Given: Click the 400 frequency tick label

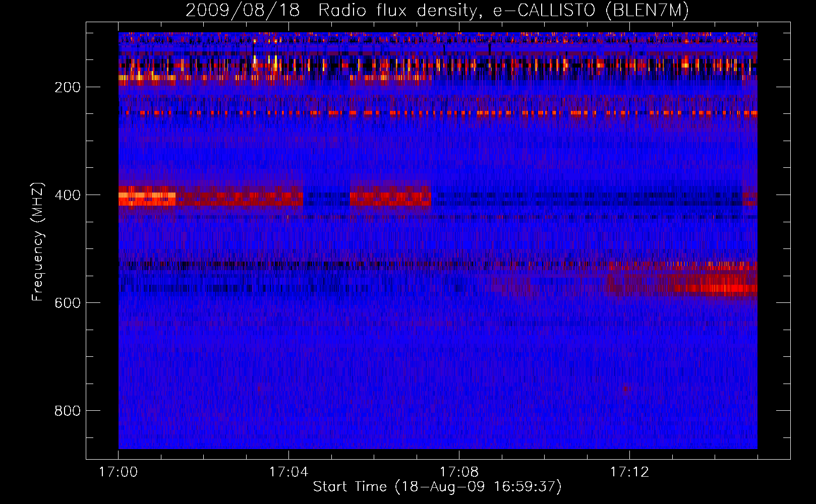Looking at the screenshot, I should pyautogui.click(x=68, y=195).
